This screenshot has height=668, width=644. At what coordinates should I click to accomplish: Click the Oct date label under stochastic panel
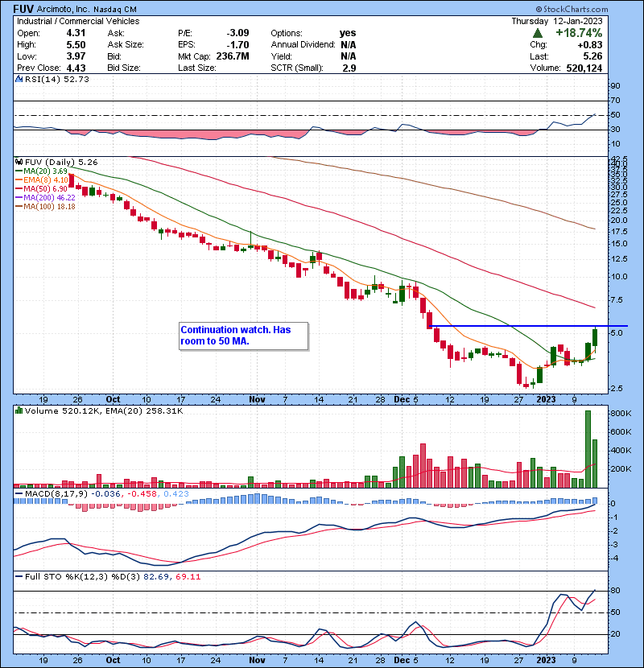113,660
